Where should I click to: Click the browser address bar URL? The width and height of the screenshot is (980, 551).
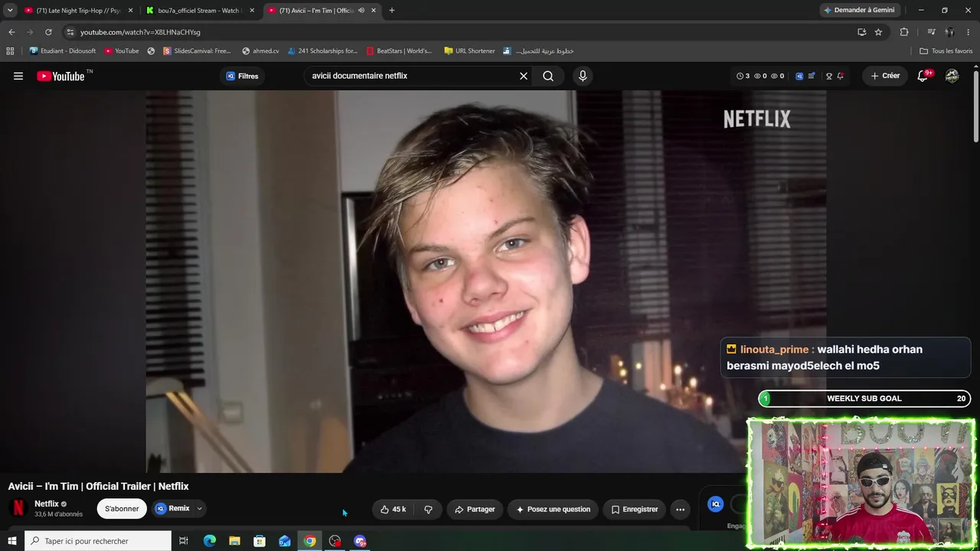tap(140, 32)
